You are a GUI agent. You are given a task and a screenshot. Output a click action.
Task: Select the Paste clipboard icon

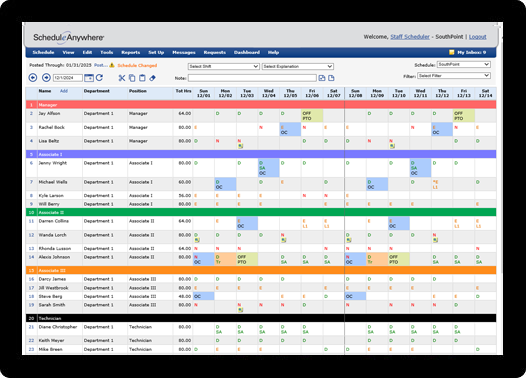click(x=142, y=78)
